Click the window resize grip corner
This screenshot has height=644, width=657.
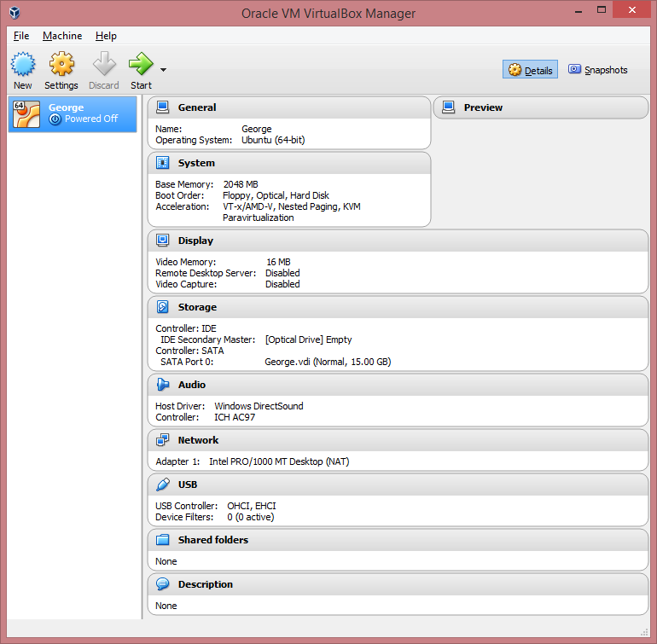click(x=645, y=632)
